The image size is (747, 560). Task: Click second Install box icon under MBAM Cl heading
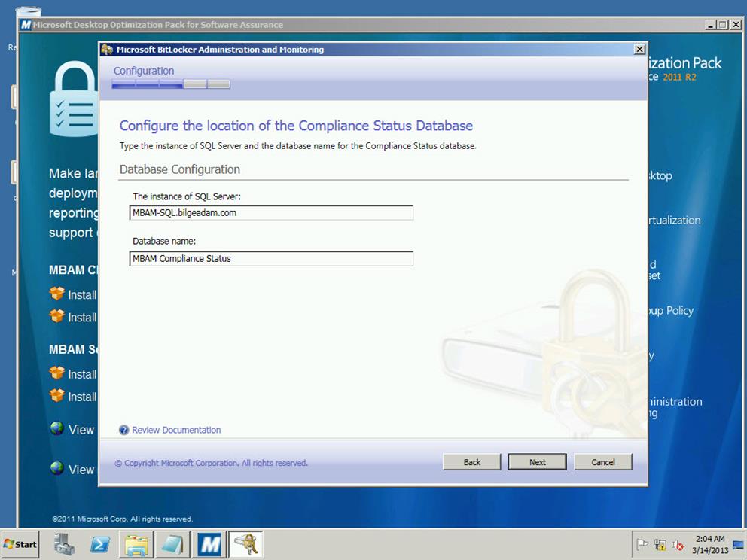coord(57,315)
